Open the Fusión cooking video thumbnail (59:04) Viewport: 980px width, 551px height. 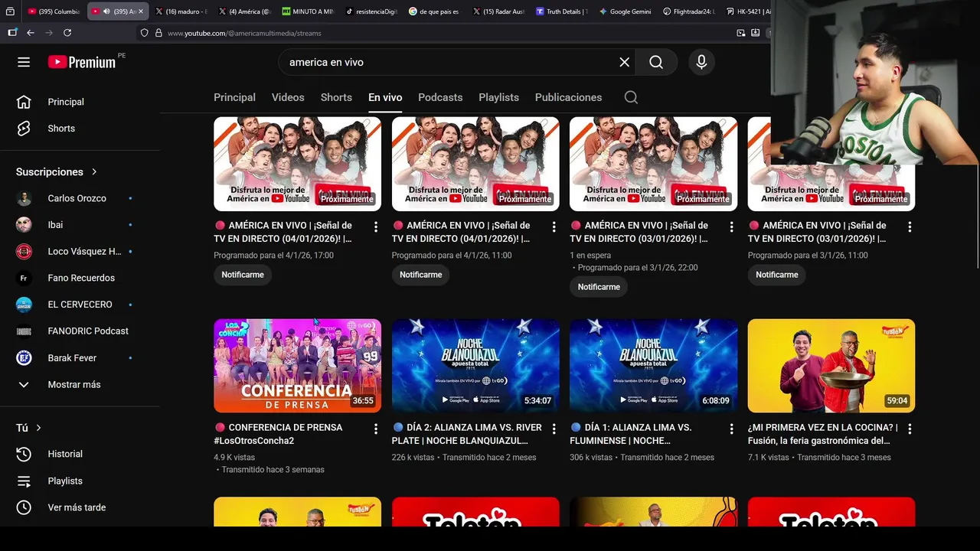pyautogui.click(x=831, y=366)
